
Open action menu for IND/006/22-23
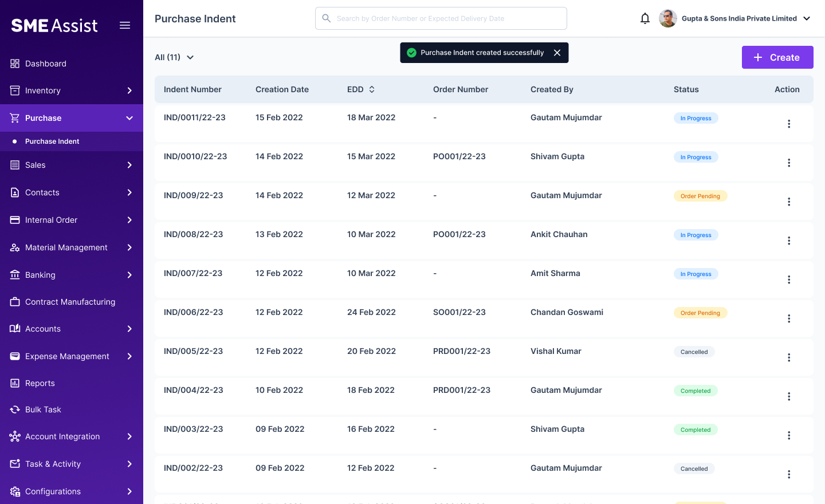point(789,318)
